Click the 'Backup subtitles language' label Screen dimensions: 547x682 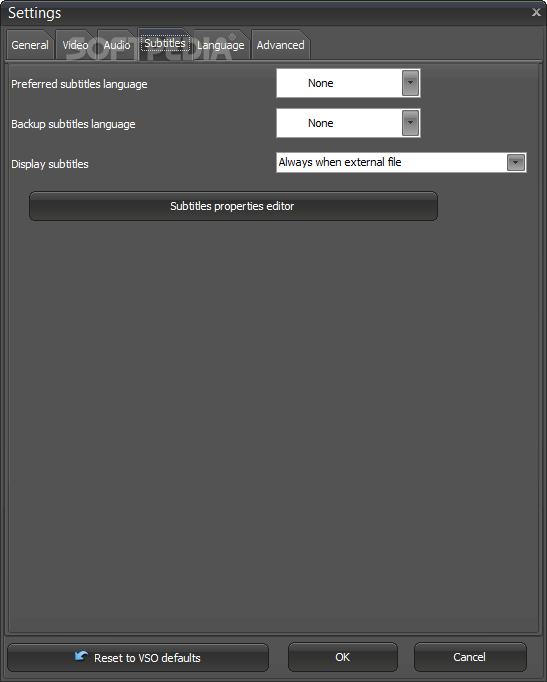(73, 124)
